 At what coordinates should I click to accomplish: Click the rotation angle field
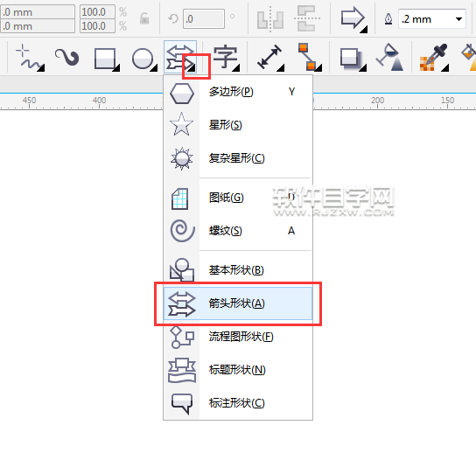pos(204,19)
